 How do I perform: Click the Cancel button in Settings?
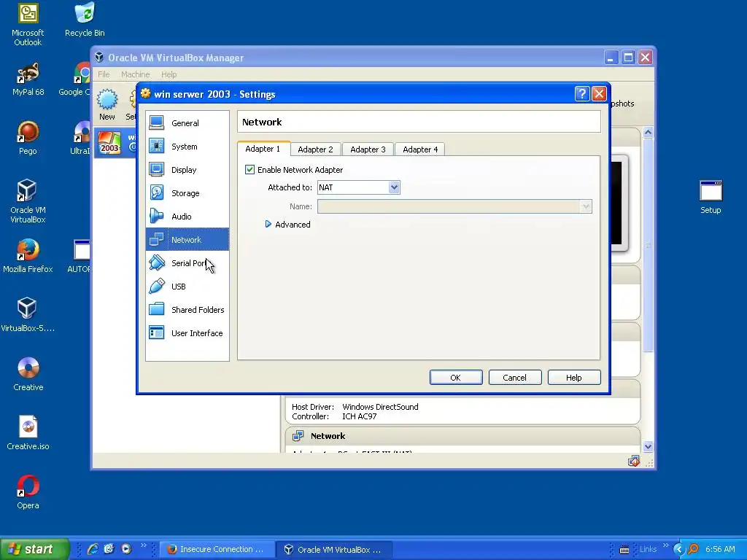(x=515, y=378)
